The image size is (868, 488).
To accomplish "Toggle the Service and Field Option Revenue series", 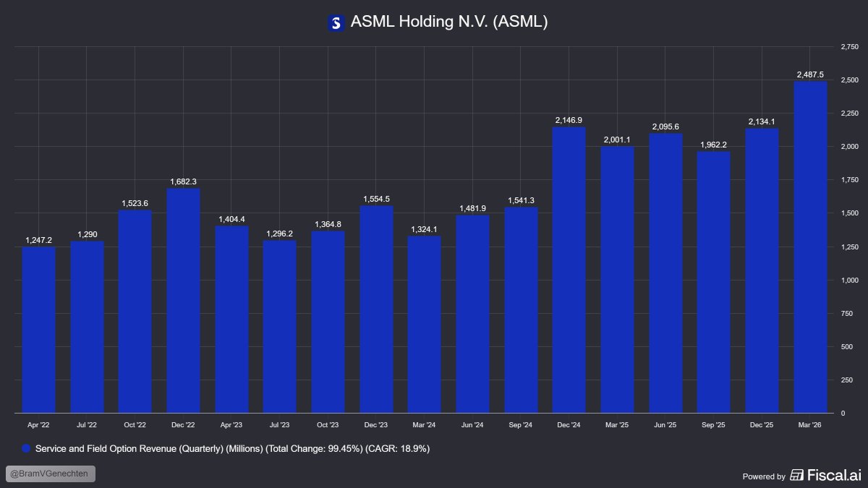I will pyautogui.click(x=224, y=448).
